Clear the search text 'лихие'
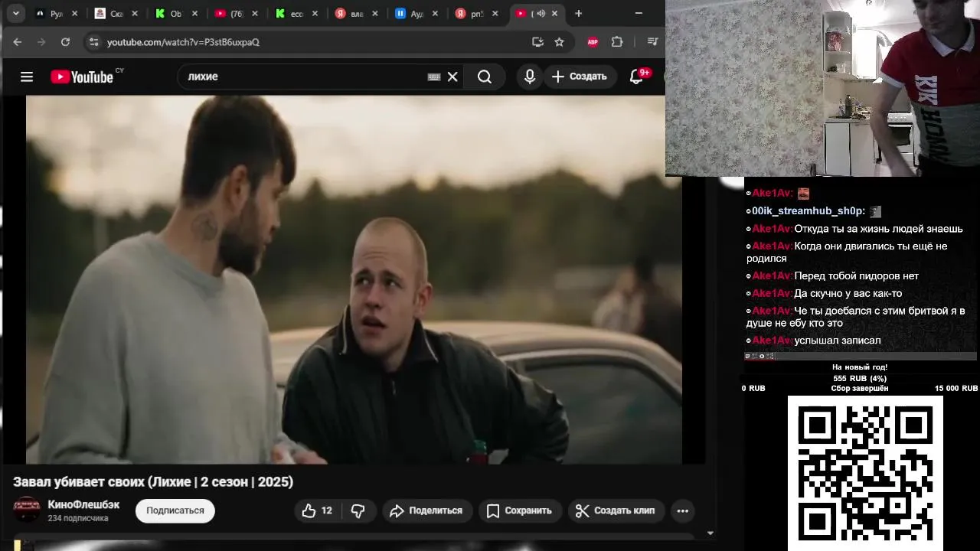The height and width of the screenshot is (551, 980). point(452,77)
